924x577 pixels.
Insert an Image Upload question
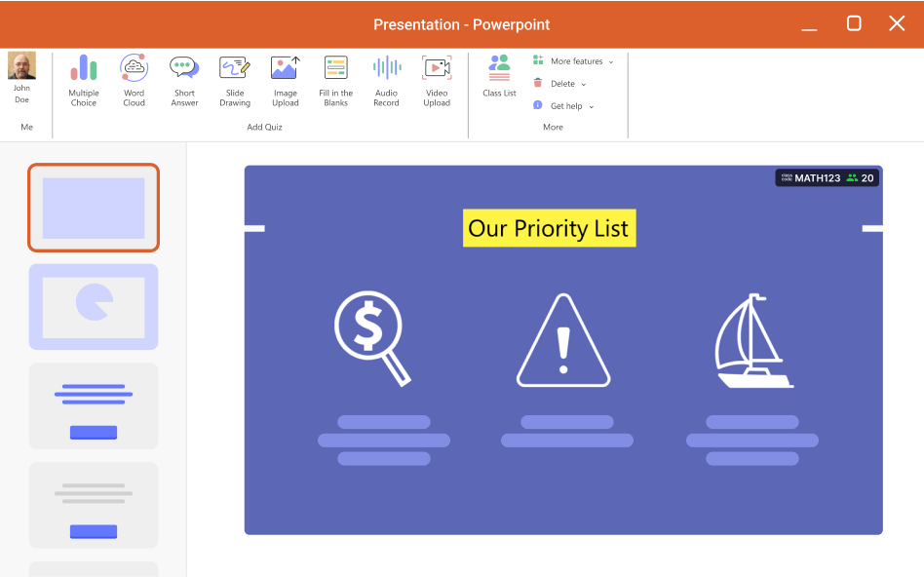[285, 80]
